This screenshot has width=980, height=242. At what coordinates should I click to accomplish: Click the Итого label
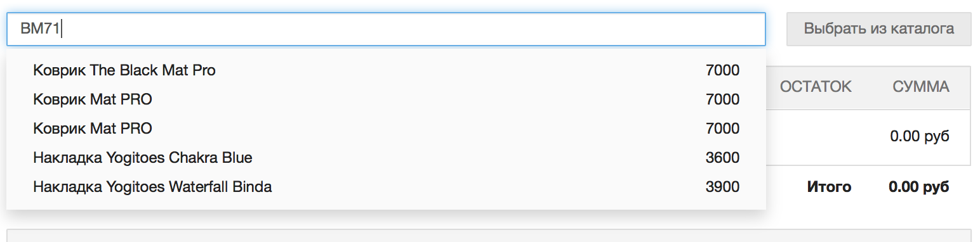[829, 187]
